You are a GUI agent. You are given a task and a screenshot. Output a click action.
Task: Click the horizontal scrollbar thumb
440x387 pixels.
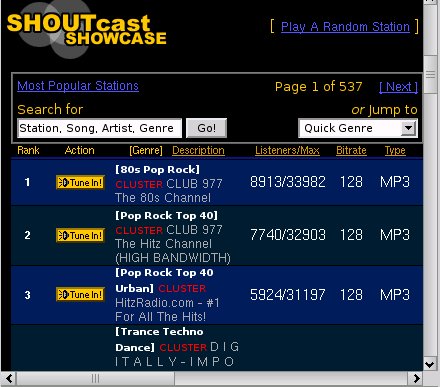tap(95, 379)
